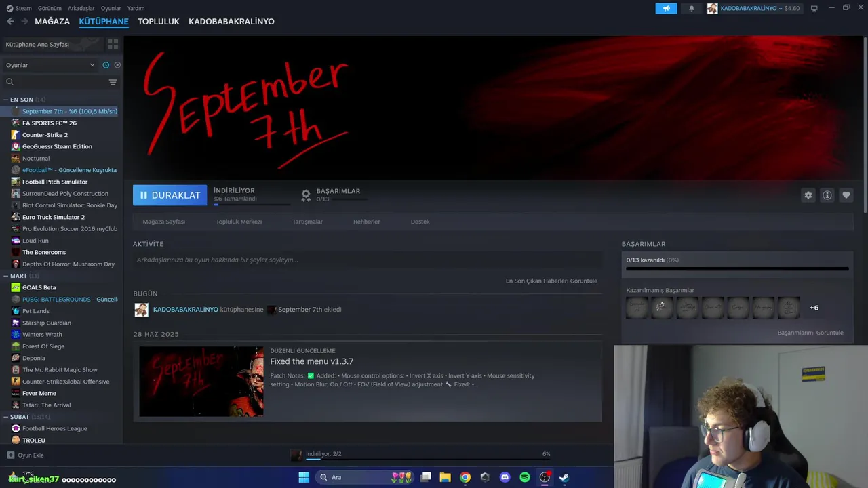Go to TOPLULUK tab
The image size is (868, 488).
coord(159,22)
